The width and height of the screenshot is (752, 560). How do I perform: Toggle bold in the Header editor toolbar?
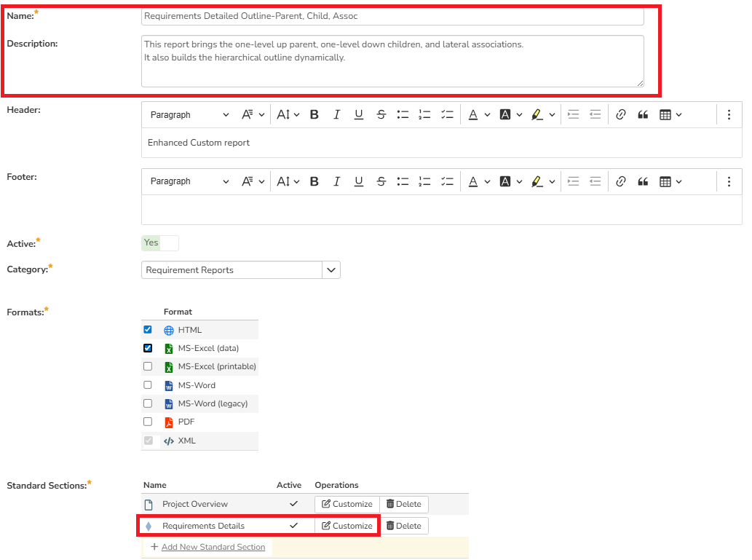(314, 114)
